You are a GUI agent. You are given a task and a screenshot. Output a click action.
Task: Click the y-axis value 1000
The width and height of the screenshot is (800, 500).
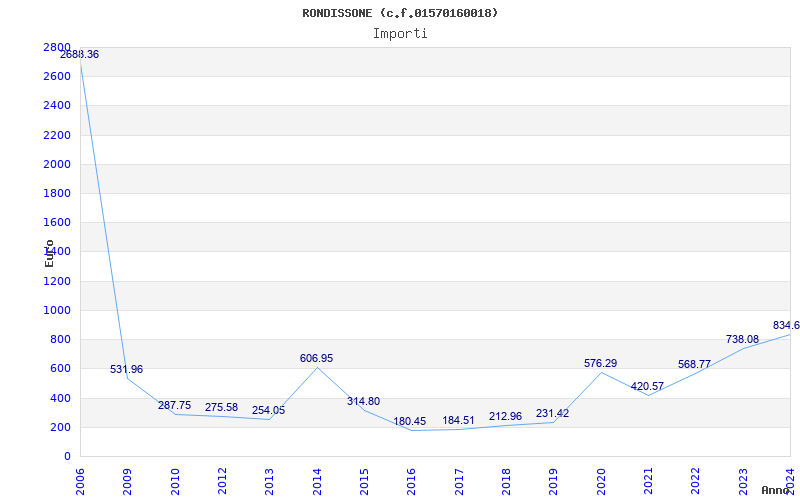click(57, 310)
